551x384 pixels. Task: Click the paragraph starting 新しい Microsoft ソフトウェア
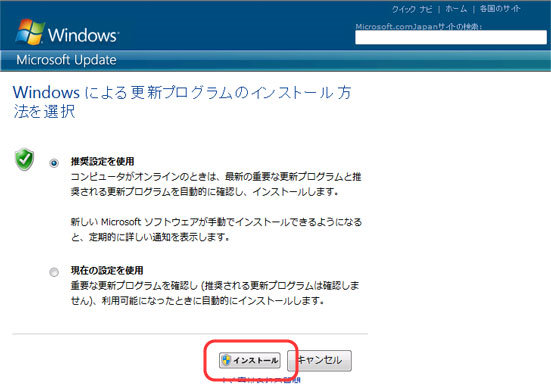pos(216,229)
